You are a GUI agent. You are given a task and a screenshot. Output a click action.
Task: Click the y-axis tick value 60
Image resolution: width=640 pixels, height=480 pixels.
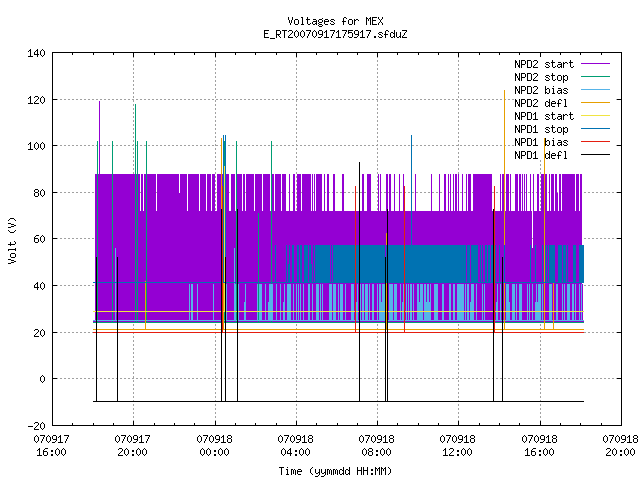(39, 239)
